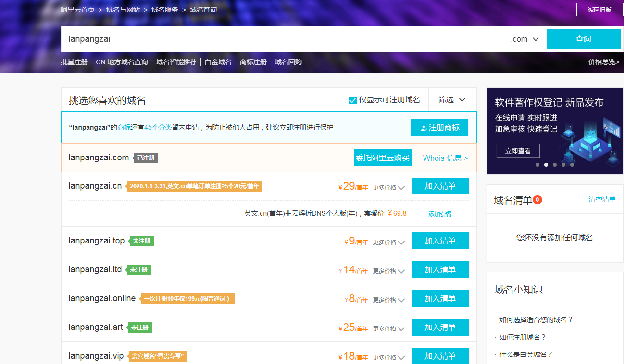This screenshot has height=364, width=624.
Task: Expand 更多价格 for lanpangzai.top
Action: point(389,243)
